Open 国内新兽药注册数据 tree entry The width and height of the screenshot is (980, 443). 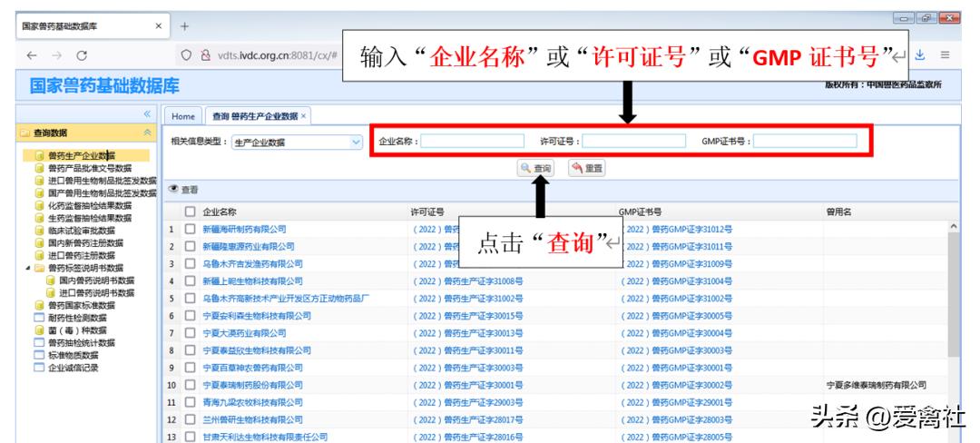pyautogui.click(x=85, y=243)
